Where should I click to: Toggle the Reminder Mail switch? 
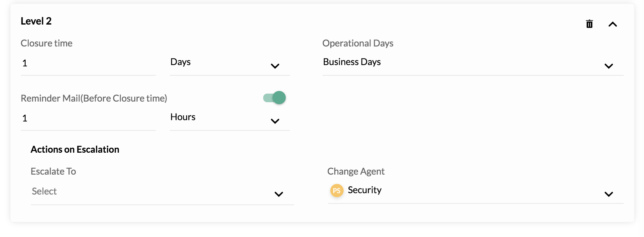pos(274,98)
